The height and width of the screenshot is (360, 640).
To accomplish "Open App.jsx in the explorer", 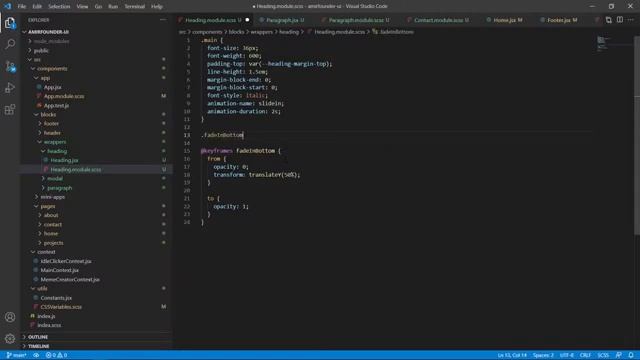I will 52,87.
